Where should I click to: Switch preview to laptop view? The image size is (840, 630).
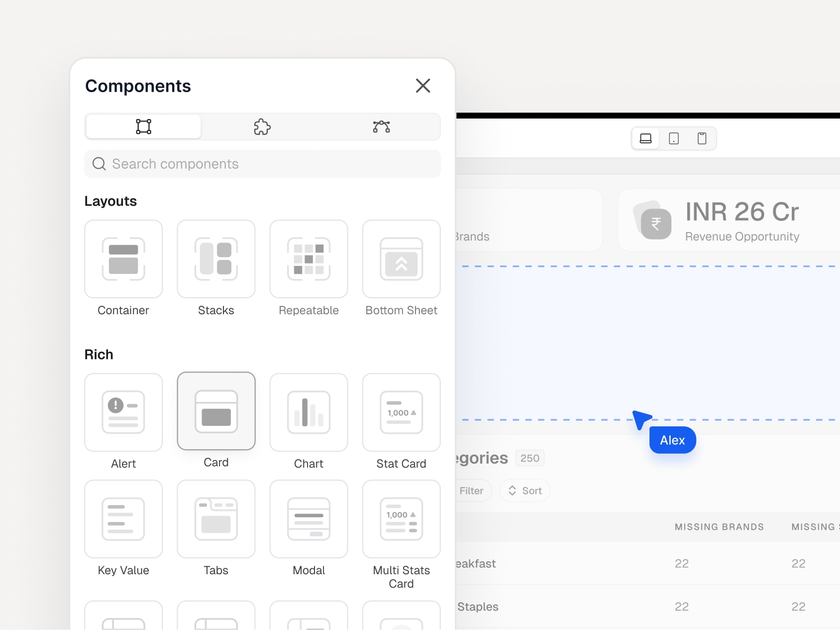(646, 138)
